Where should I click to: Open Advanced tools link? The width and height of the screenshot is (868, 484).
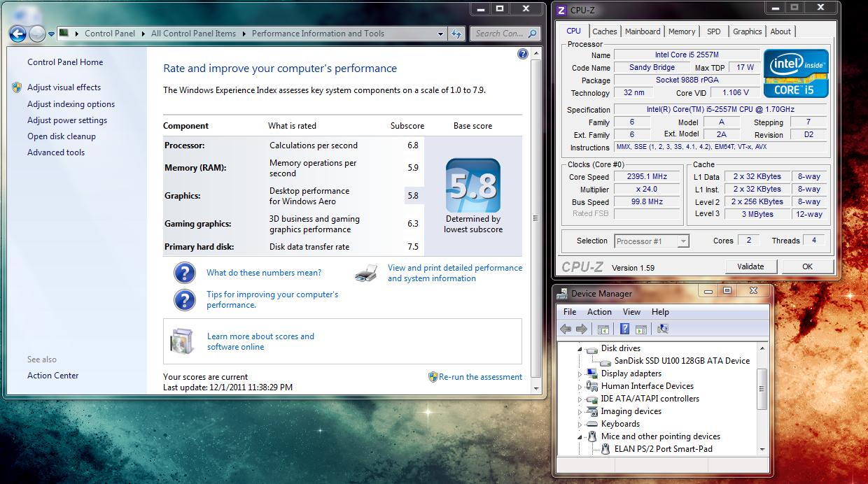tap(56, 152)
